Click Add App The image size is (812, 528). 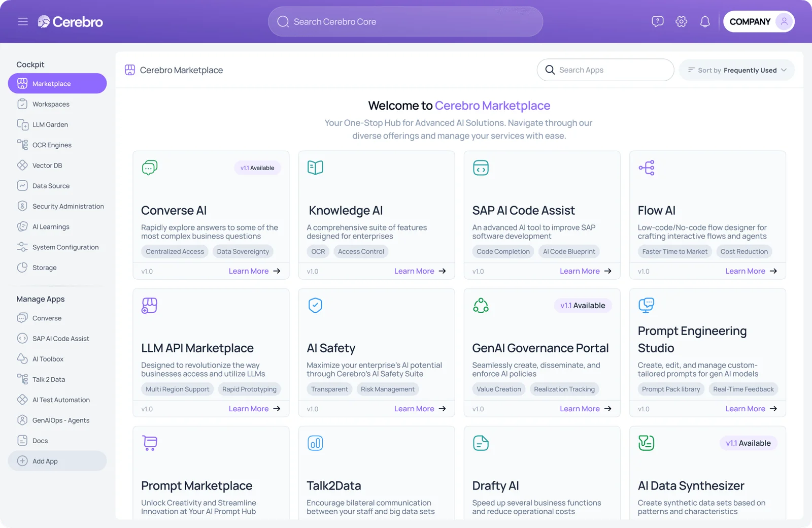45,461
